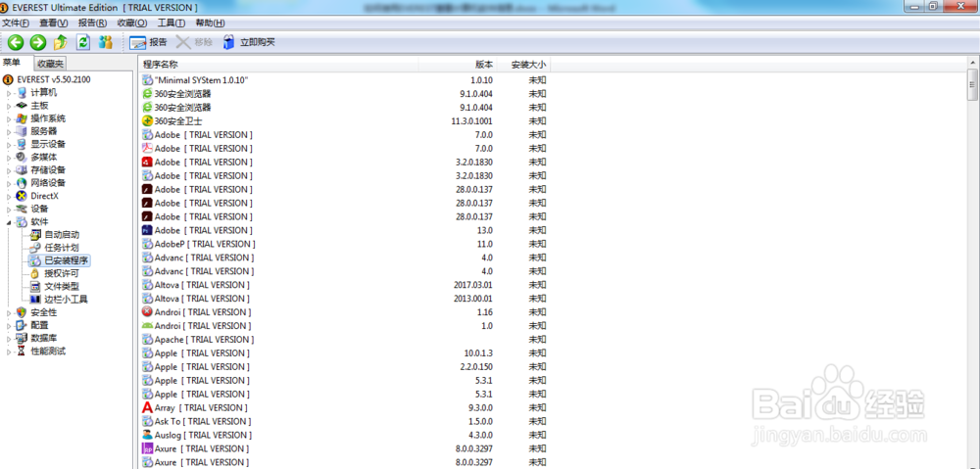
Task: Click the Auslog program icon
Action: click(148, 436)
